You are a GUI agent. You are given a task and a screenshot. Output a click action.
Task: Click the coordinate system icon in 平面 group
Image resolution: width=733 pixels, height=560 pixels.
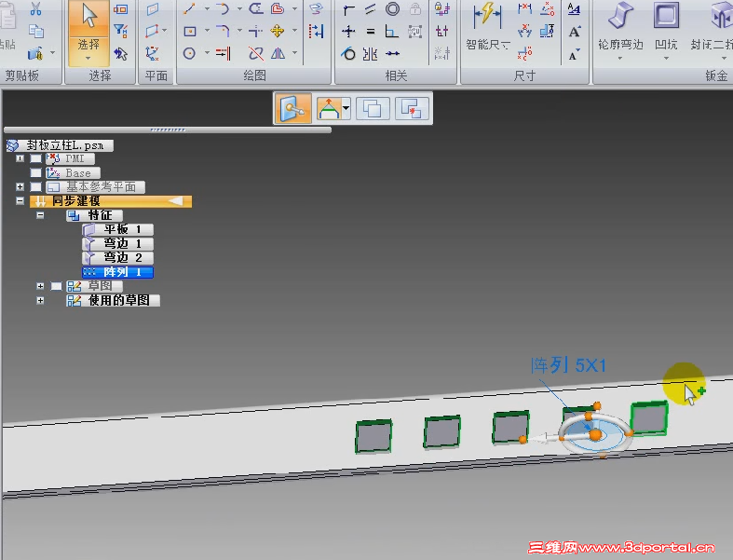click(x=152, y=53)
